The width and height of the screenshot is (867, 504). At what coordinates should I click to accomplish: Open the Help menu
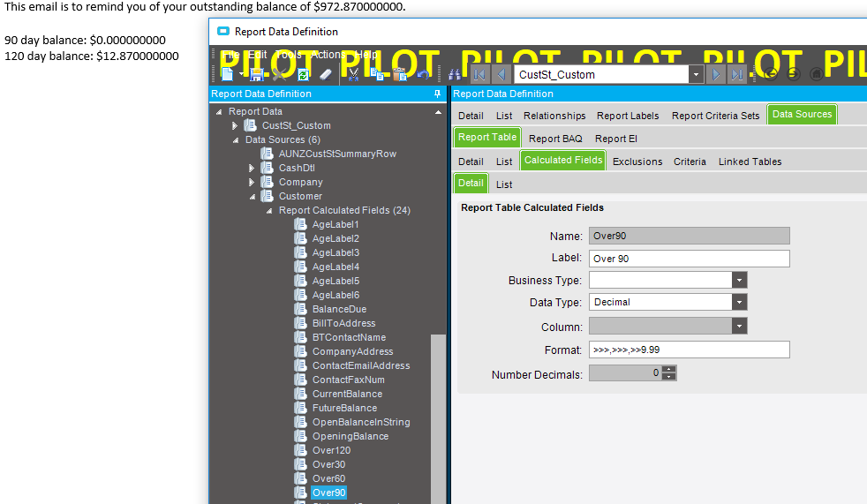click(366, 54)
